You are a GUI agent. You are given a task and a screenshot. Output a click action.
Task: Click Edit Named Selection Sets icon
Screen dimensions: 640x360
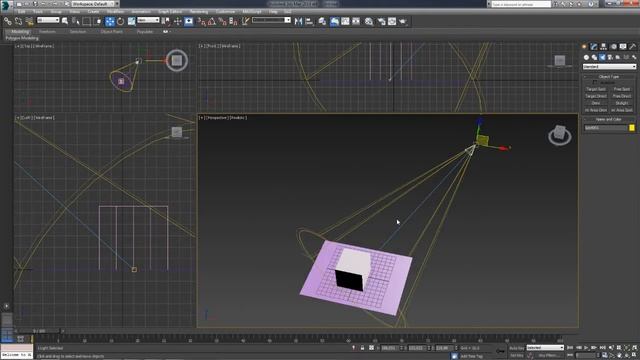click(x=245, y=21)
